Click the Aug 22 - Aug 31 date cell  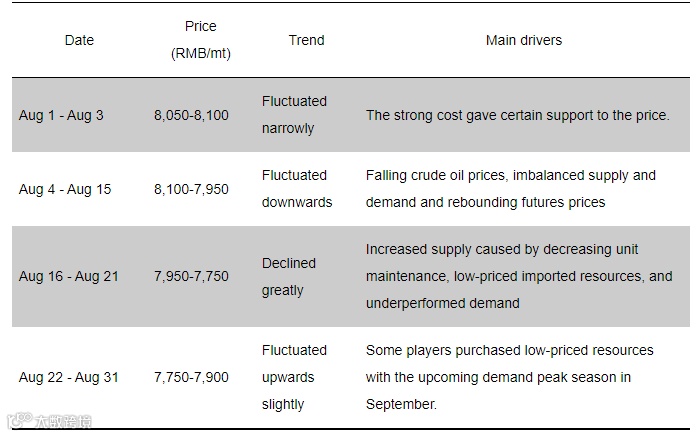click(x=69, y=377)
